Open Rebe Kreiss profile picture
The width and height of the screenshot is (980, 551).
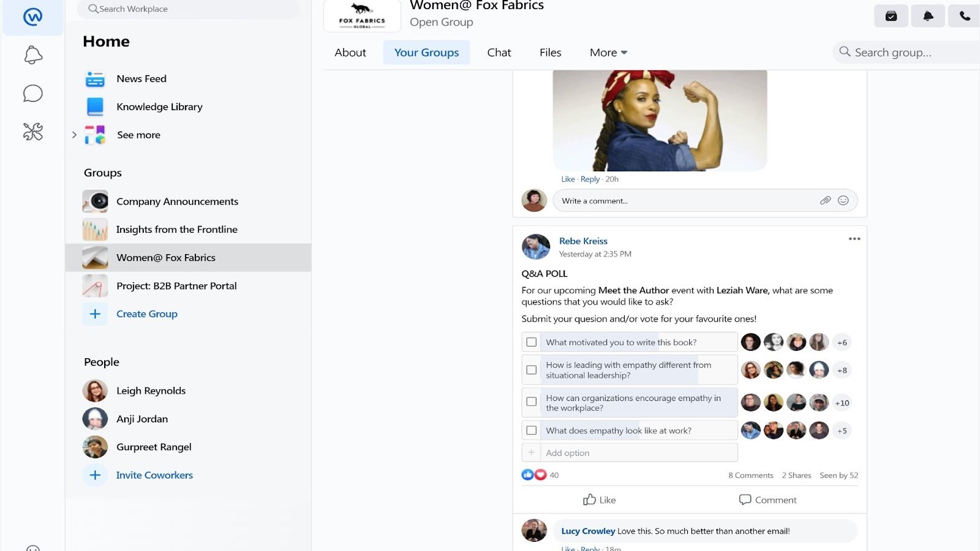click(x=536, y=247)
